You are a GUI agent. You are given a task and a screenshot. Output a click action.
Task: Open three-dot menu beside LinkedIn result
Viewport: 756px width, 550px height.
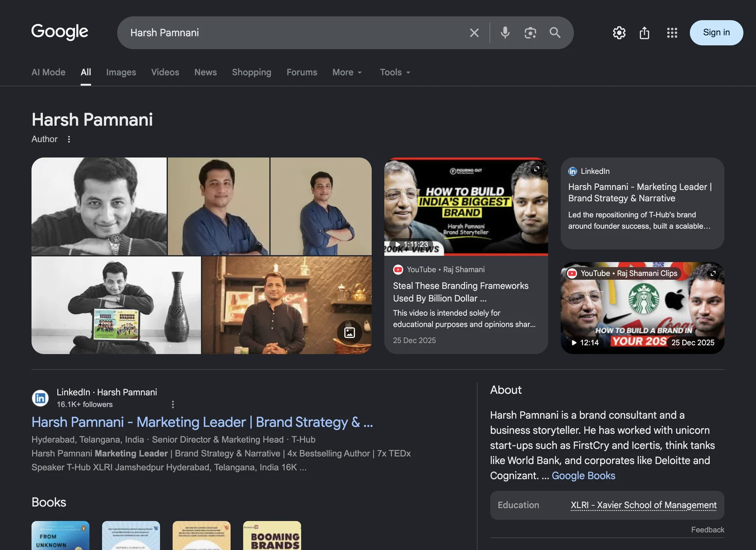pyautogui.click(x=173, y=404)
